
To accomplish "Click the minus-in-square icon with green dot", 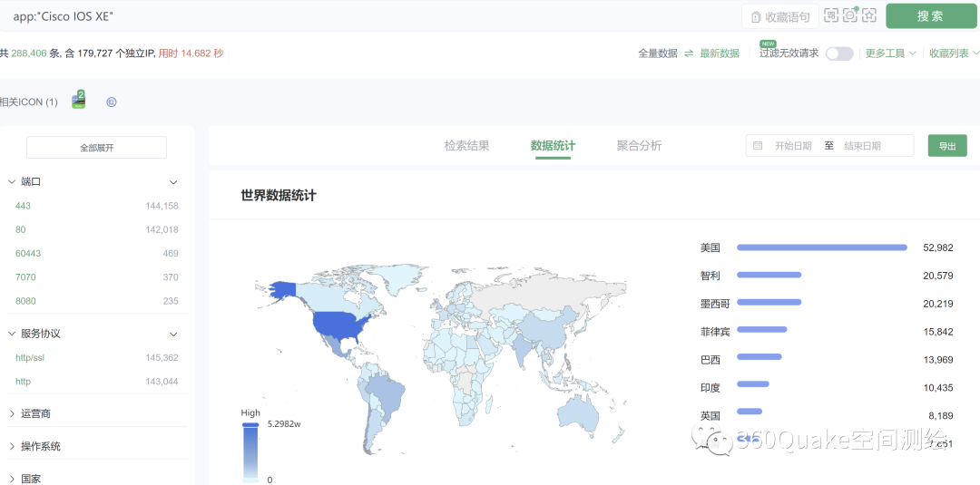I will coord(850,15).
